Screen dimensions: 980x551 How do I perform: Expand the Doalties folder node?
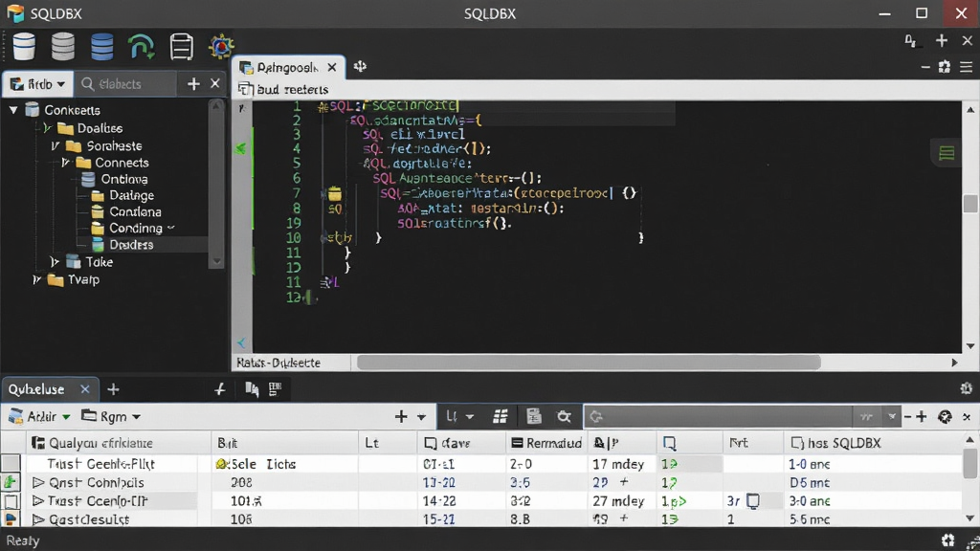click(x=47, y=128)
